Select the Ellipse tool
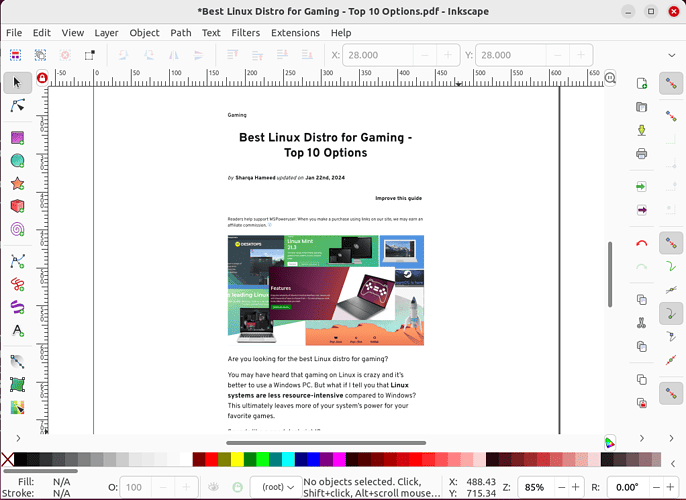Image resolution: width=686 pixels, height=500 pixels. pyautogui.click(x=17, y=161)
